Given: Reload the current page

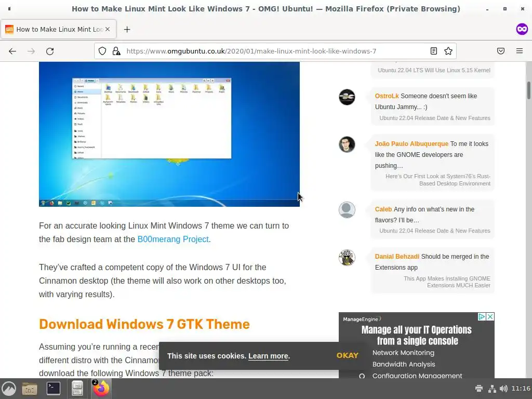Looking at the screenshot, I should tap(50, 51).
